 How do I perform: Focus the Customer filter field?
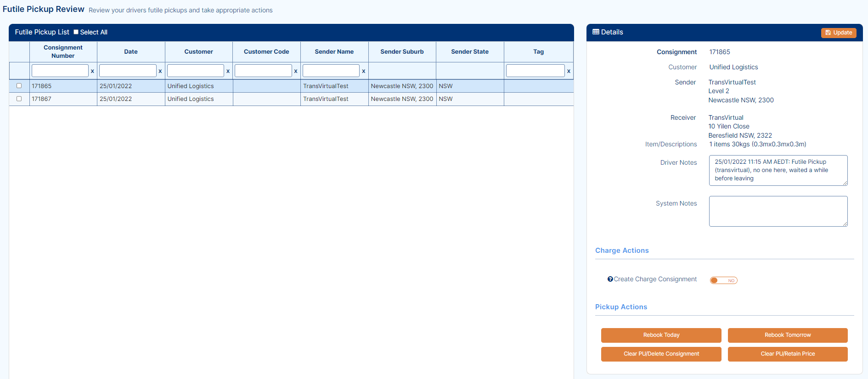(x=196, y=71)
